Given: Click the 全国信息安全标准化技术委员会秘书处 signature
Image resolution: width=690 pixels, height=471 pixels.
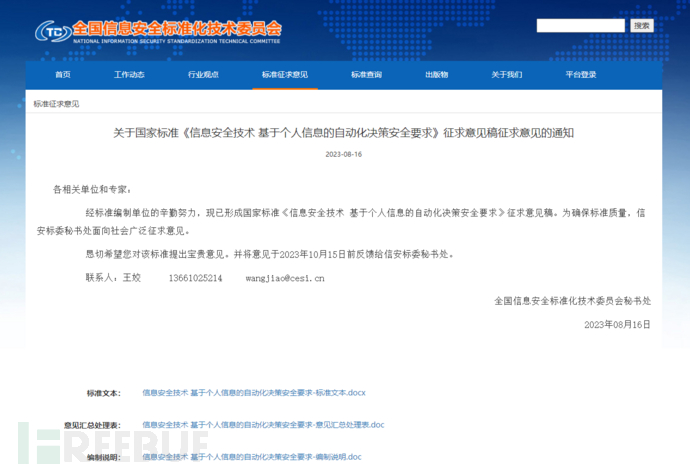Looking at the screenshot, I should 573,301.
